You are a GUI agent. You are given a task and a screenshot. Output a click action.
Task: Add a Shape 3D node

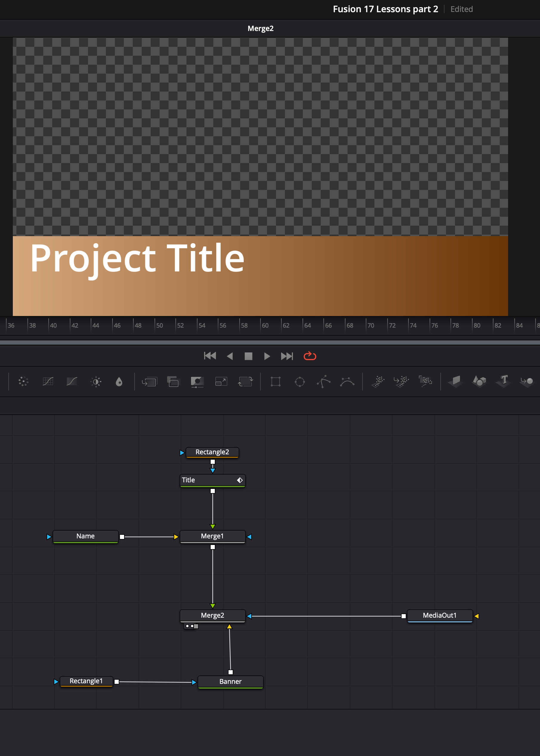(479, 381)
